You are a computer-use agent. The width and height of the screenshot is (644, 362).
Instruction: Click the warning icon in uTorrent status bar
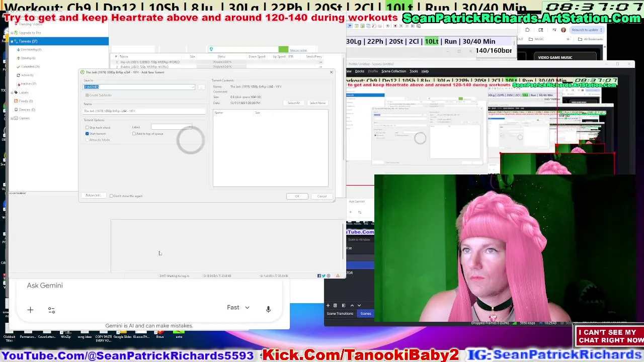click(x=338, y=276)
